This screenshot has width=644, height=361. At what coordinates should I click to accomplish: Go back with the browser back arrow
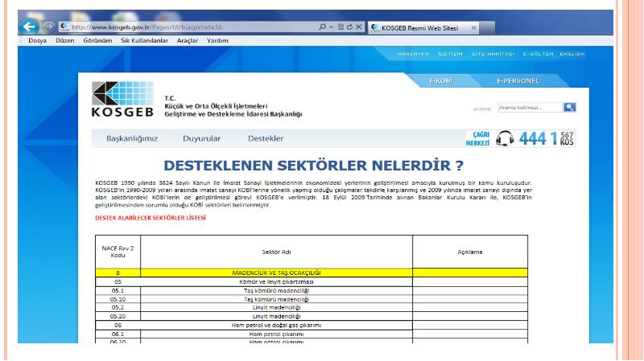(x=29, y=27)
